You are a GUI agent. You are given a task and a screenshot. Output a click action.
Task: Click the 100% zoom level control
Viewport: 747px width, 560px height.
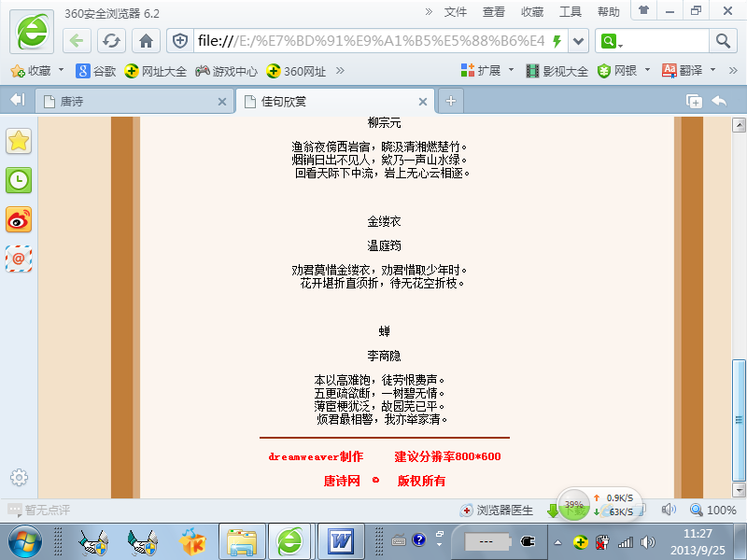pos(712,511)
